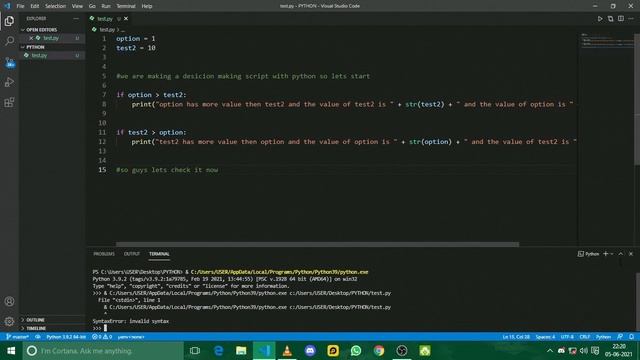Image resolution: width=640 pixels, height=360 pixels.
Task: Open the Explorer panel More Actions ellipsis
Action: (x=76, y=19)
